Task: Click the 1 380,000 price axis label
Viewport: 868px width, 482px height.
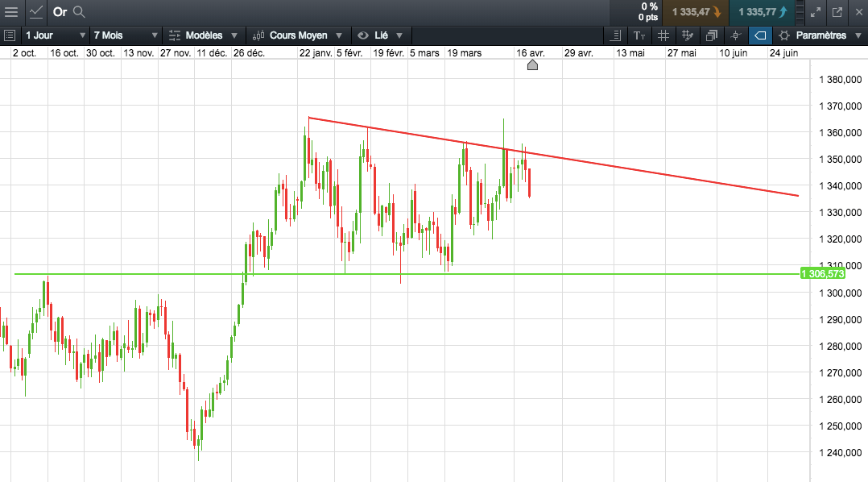Action: pyautogui.click(x=841, y=80)
